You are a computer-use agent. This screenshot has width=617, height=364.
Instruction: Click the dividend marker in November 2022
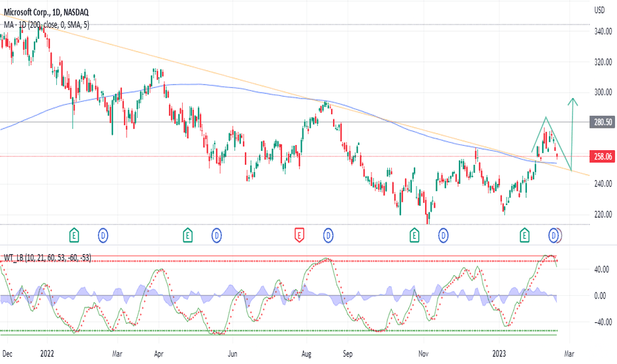tap(443, 236)
